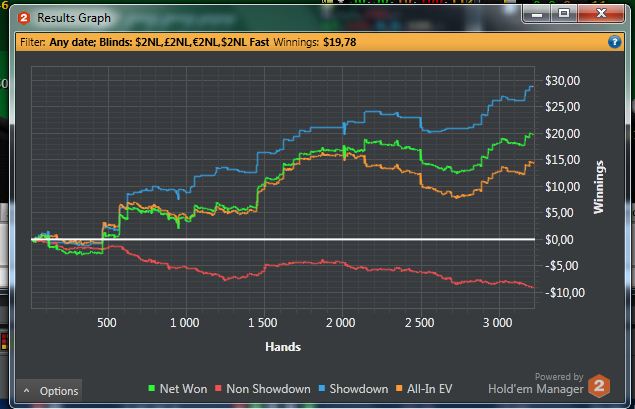Expand the Options panel
The image size is (635, 409).
pyautogui.click(x=49, y=391)
